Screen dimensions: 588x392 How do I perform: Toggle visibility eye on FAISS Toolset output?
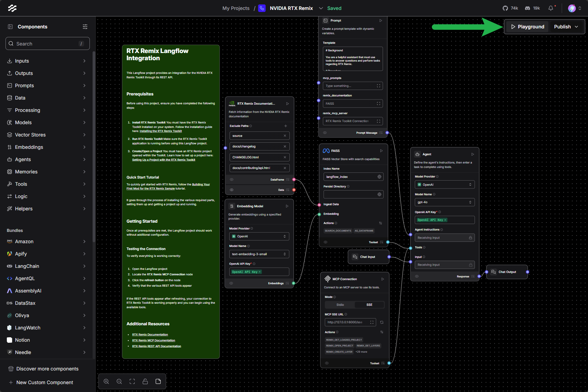tap(326, 242)
